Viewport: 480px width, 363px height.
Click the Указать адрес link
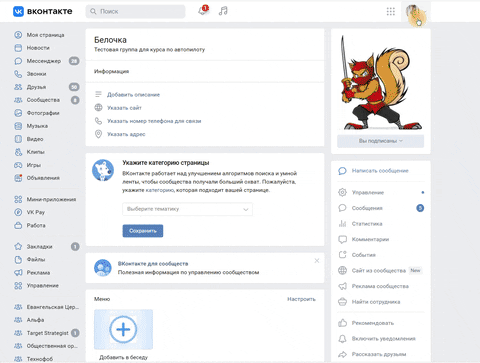(x=126, y=134)
